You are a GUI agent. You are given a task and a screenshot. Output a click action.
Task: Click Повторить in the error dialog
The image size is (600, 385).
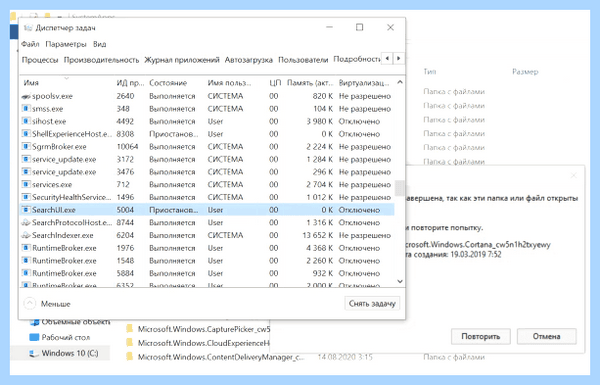[481, 337]
